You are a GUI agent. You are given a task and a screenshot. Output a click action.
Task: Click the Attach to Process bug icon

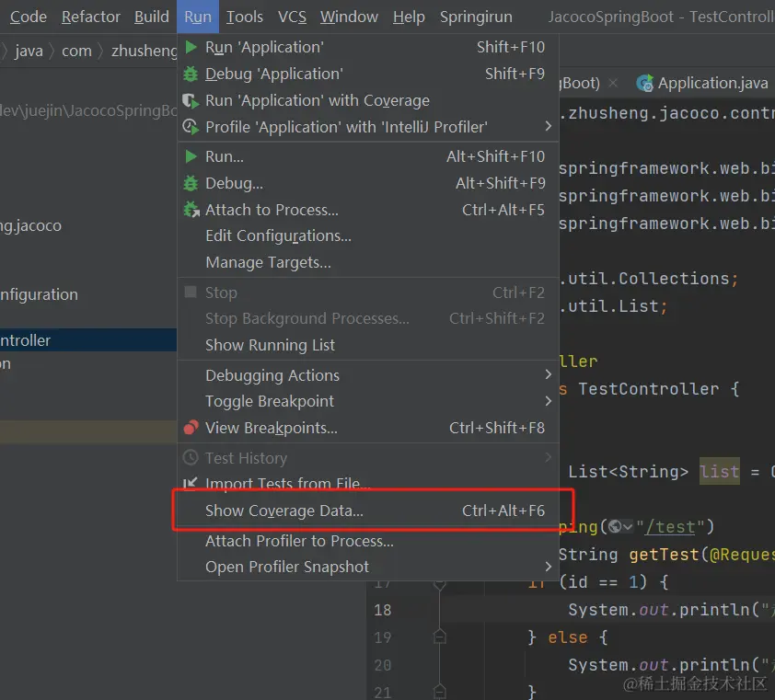(191, 210)
